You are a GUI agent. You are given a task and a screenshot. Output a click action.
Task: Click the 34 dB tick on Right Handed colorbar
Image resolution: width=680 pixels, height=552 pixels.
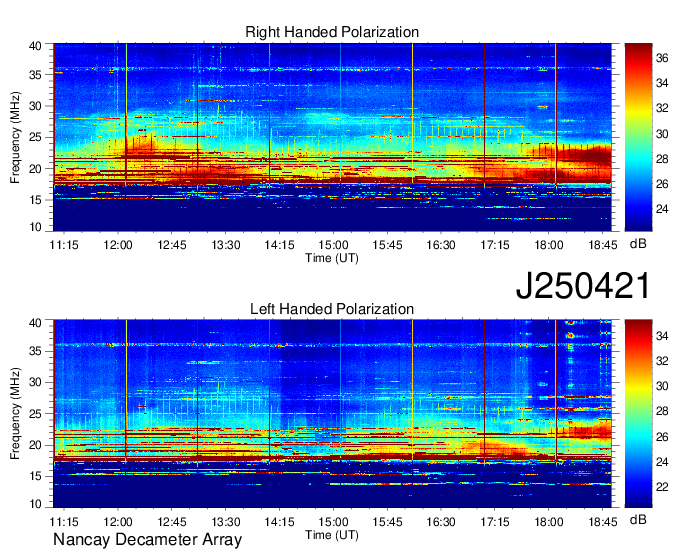pos(662,83)
